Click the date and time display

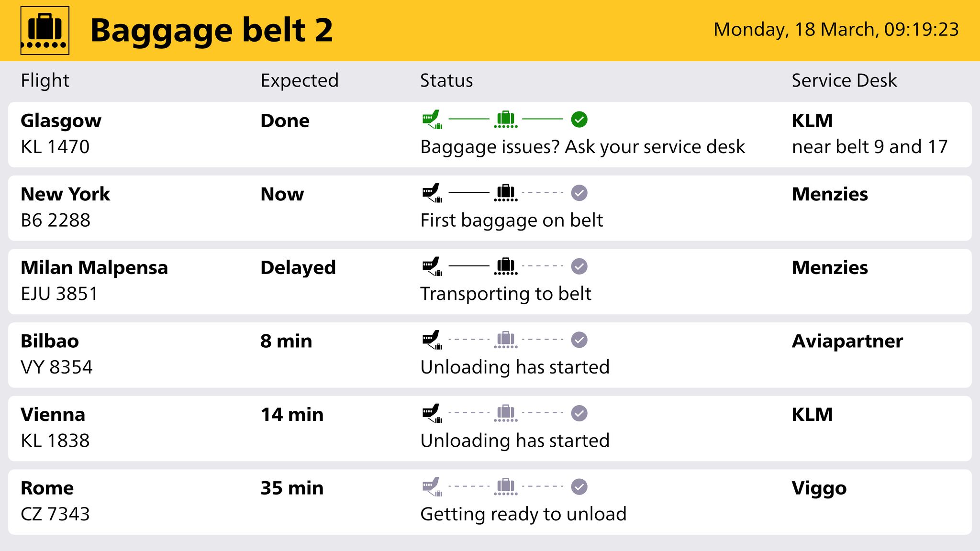(836, 30)
